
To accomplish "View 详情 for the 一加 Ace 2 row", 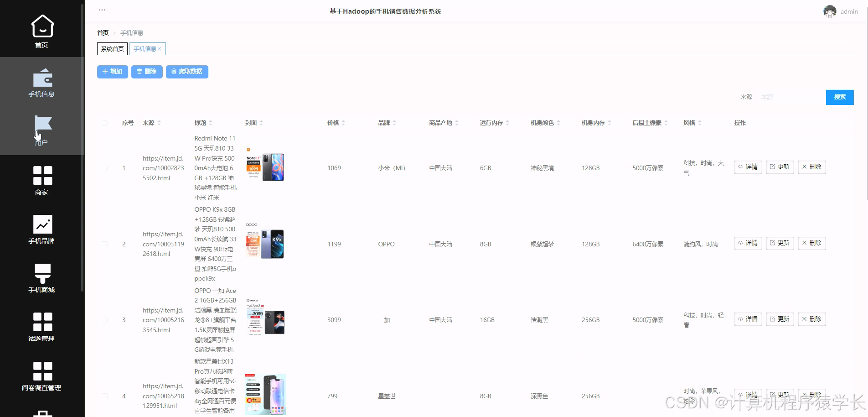I will click(x=748, y=319).
